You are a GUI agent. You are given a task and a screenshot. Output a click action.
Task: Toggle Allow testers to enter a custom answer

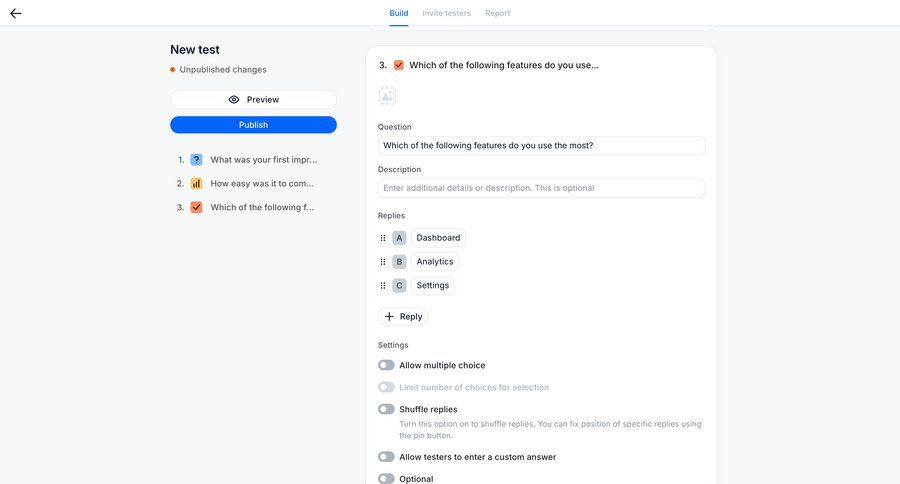[x=386, y=457]
